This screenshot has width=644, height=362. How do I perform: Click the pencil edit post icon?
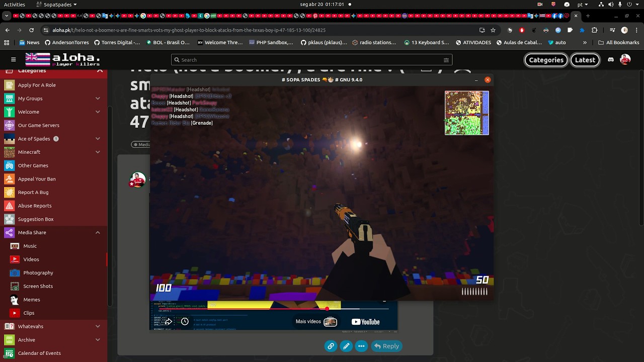pyautogui.click(x=346, y=346)
